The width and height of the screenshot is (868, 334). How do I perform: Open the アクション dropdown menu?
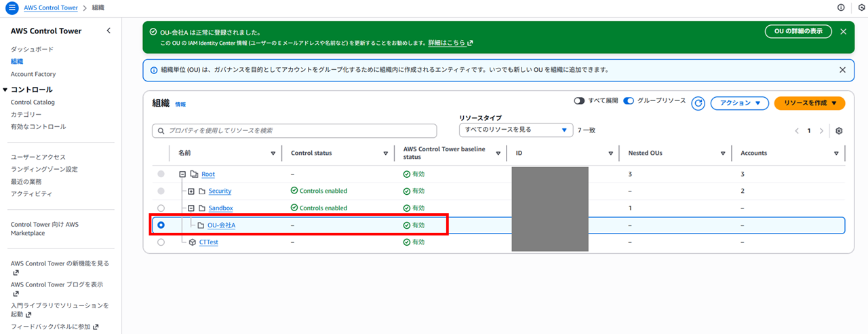point(740,103)
